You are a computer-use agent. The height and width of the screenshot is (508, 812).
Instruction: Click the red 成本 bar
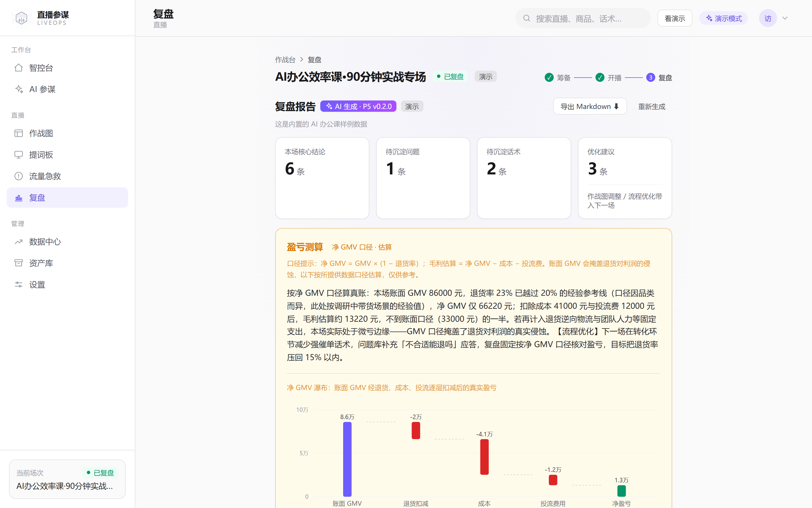[484, 457]
